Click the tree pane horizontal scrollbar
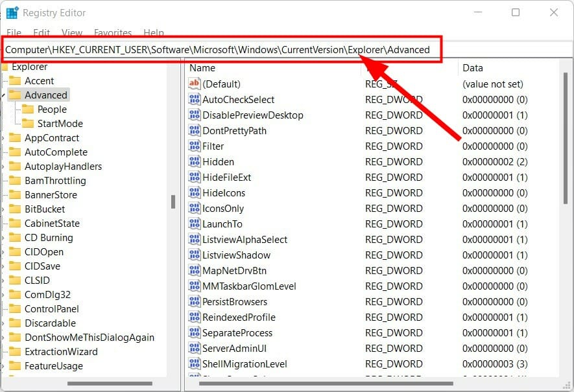The height and width of the screenshot is (392, 574). tap(110, 384)
